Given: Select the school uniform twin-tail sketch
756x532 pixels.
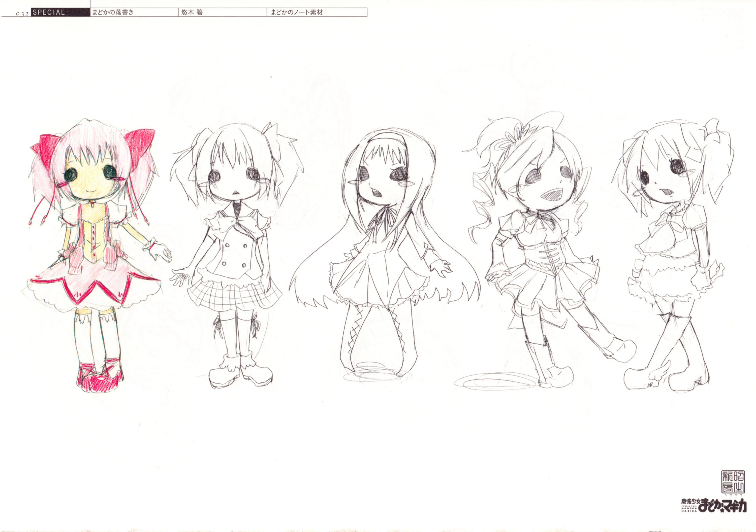Looking at the screenshot, I should [235, 253].
